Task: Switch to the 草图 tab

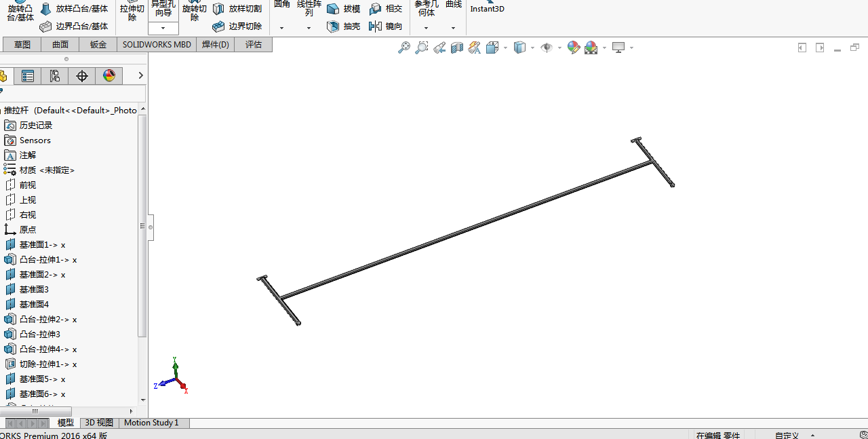Action: pos(22,45)
